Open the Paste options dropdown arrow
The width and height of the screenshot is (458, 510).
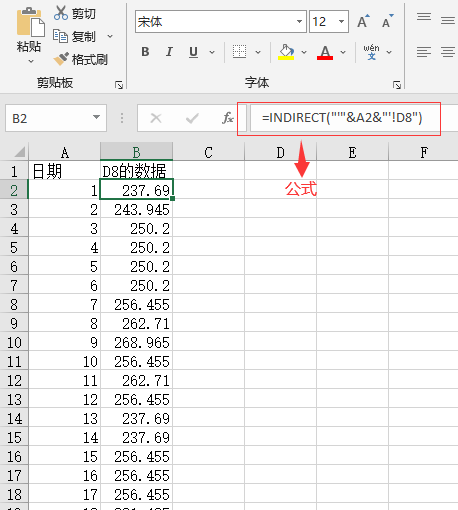[x=31, y=61]
